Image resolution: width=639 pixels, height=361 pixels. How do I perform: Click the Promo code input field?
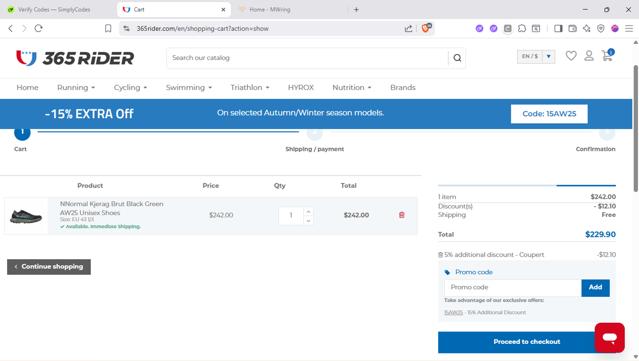513,288
